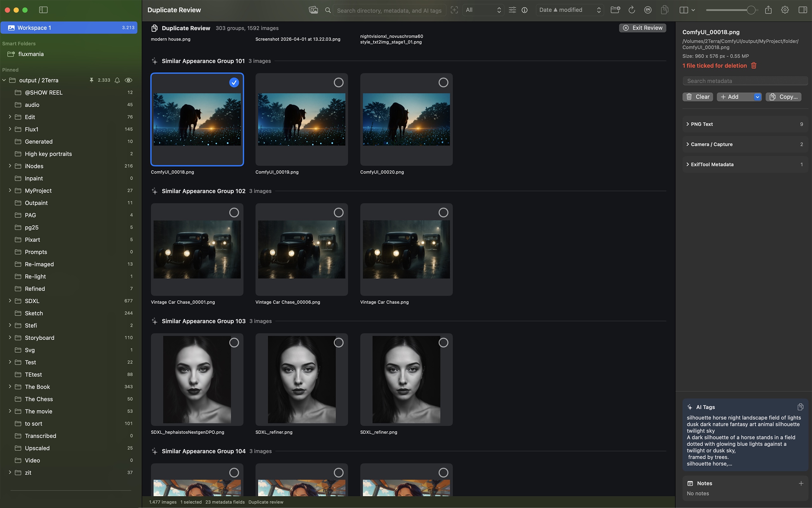Viewport: 812px width, 508px height.
Task: Open the Add button dropdown arrow
Action: [x=757, y=97]
